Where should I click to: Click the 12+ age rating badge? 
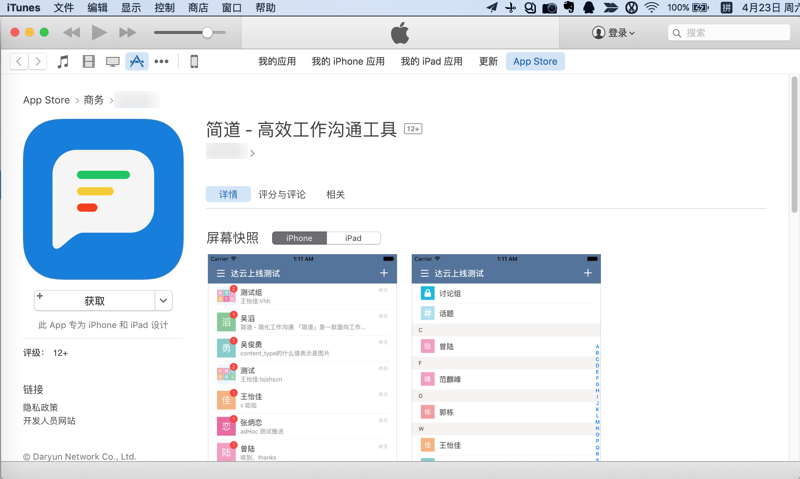pyautogui.click(x=413, y=129)
